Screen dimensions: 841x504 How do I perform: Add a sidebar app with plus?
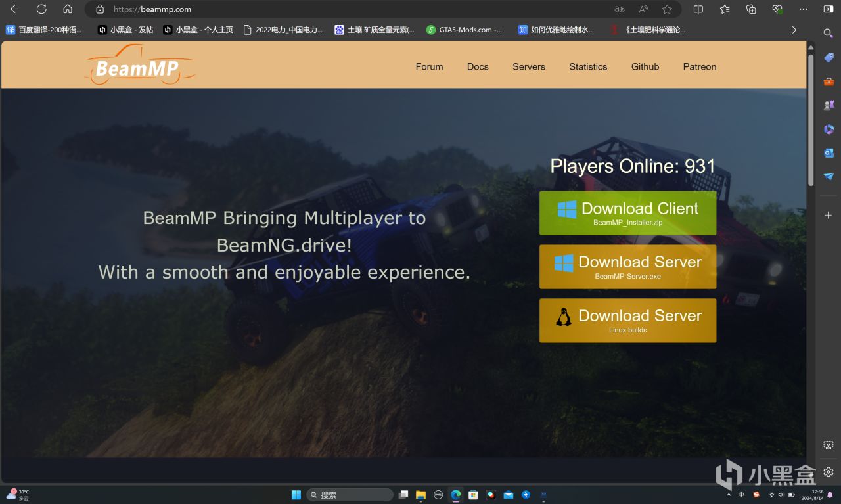pos(829,215)
